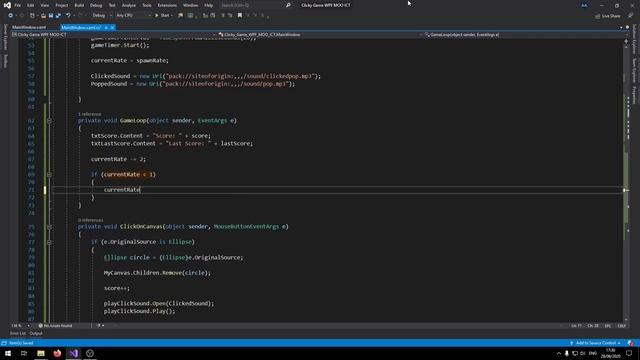This screenshot has width=640, height=360.
Task: Click the Live Share button
Action: click(x=608, y=16)
